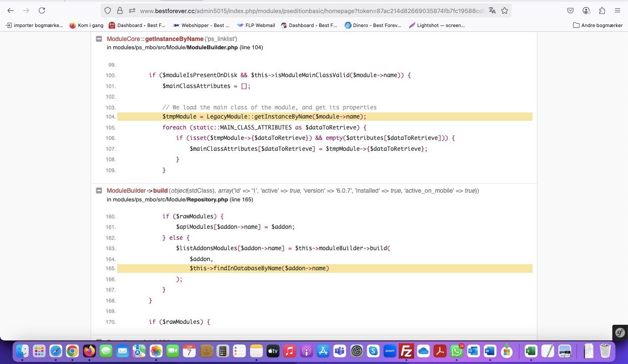
Task: Open Calendar from the Dock
Action: (189, 351)
